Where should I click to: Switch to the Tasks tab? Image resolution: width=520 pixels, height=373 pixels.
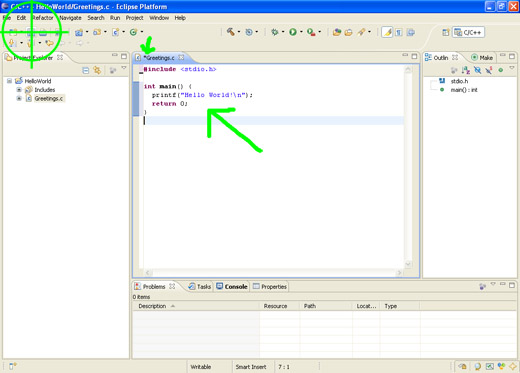pyautogui.click(x=200, y=286)
